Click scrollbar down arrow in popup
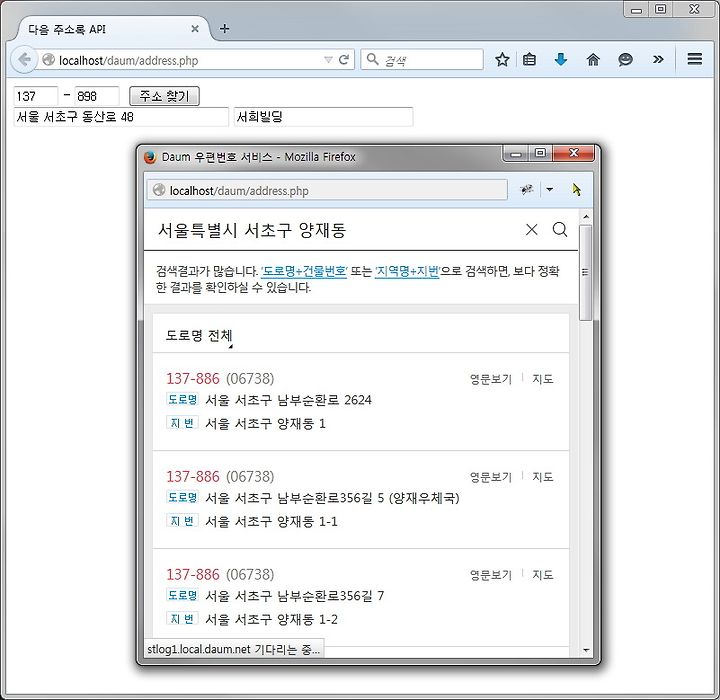This screenshot has width=720, height=700. pos(585,649)
